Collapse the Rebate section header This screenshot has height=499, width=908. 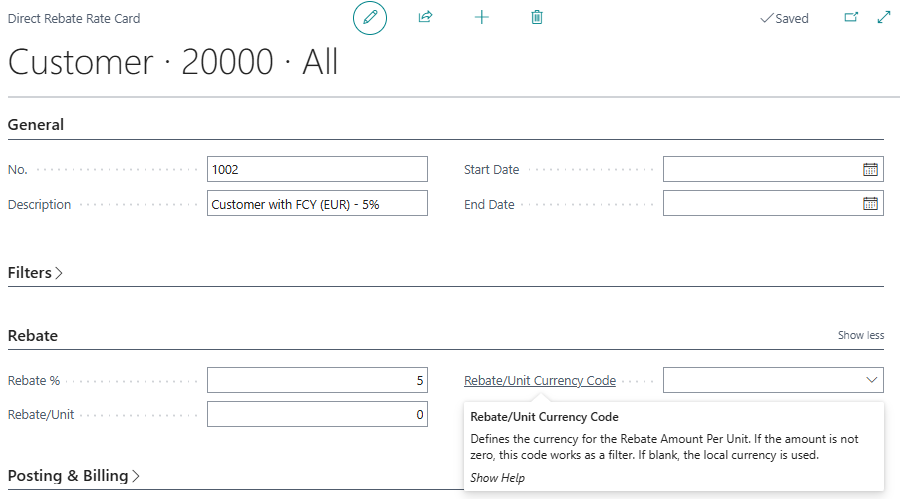(32, 336)
